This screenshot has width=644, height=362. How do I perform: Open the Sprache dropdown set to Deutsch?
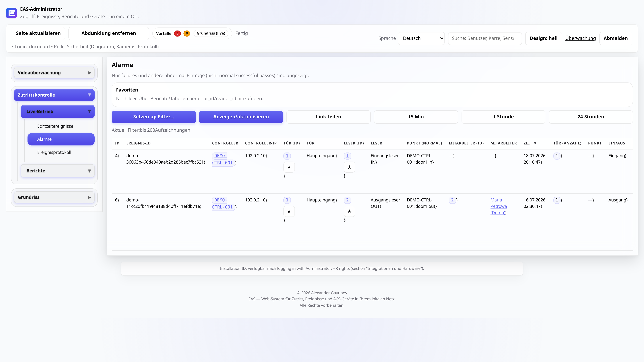(x=421, y=38)
